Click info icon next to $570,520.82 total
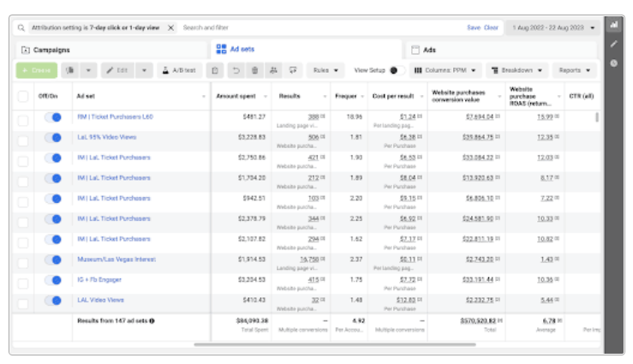The width and height of the screenshot is (633, 364). [500, 320]
